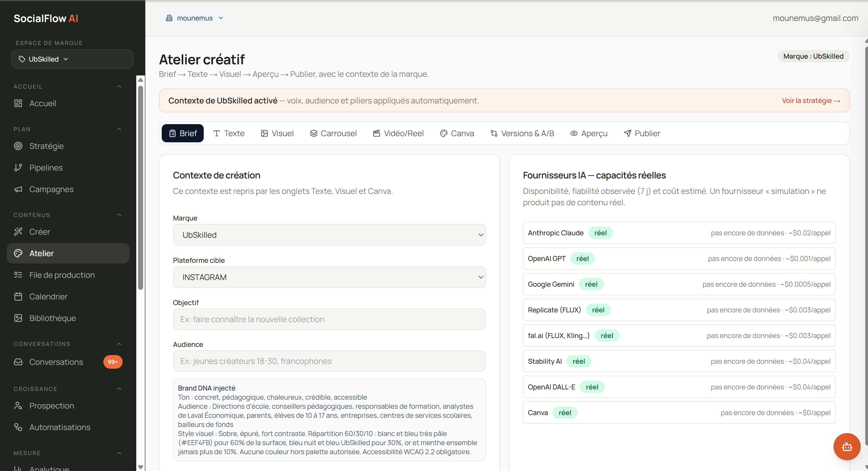Open the Versions & A/B tab
Image resolution: width=868 pixels, height=471 pixels.
coord(522,133)
